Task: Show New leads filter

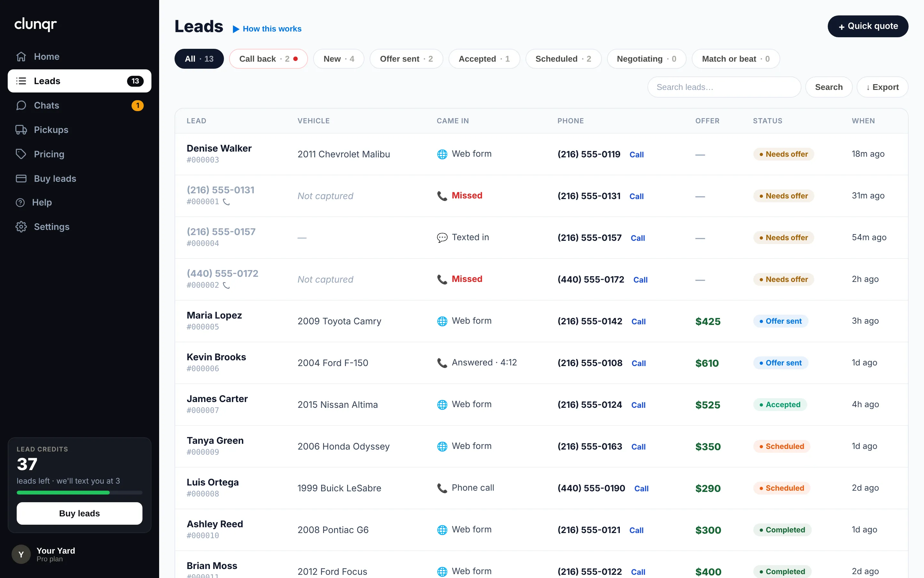Action: tap(339, 59)
